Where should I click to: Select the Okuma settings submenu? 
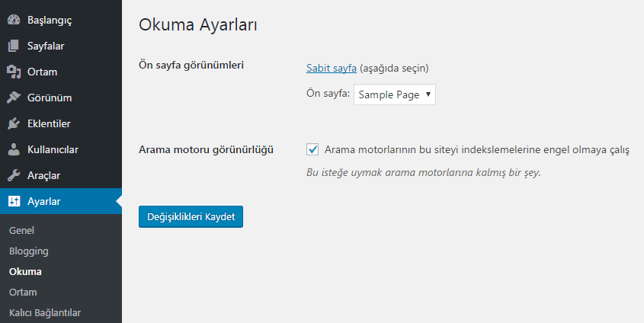point(25,271)
